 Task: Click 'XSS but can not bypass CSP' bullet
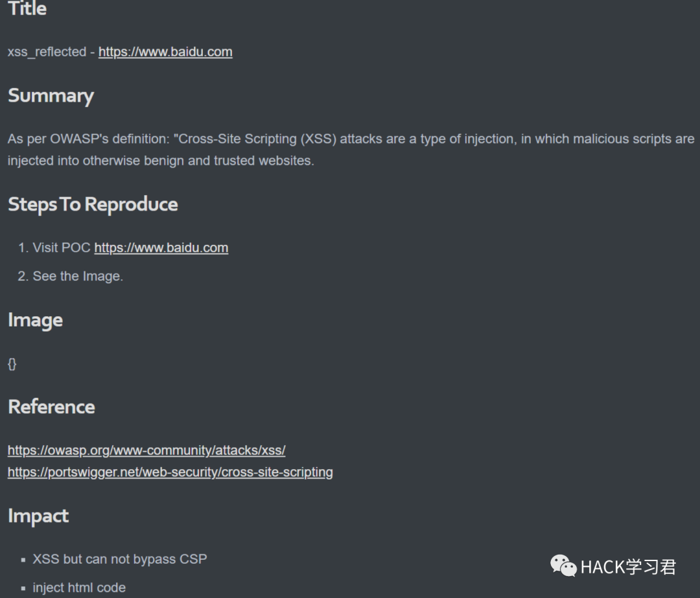pyautogui.click(x=120, y=559)
